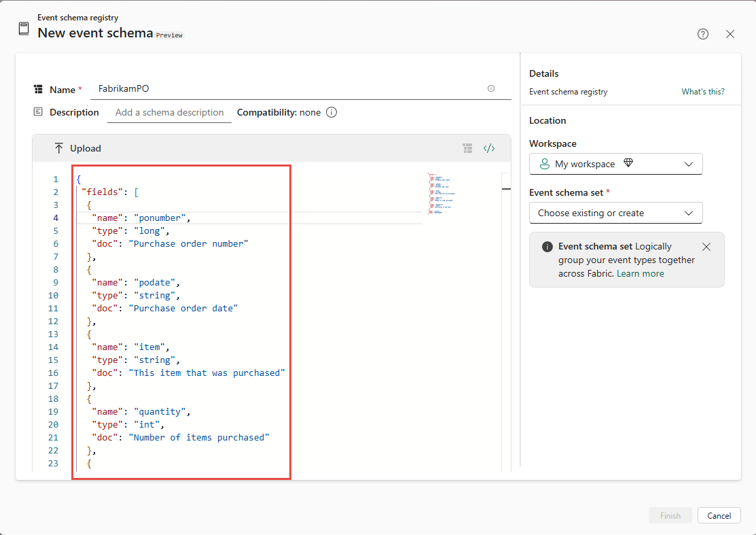Click the Compatibility info icon

point(331,112)
